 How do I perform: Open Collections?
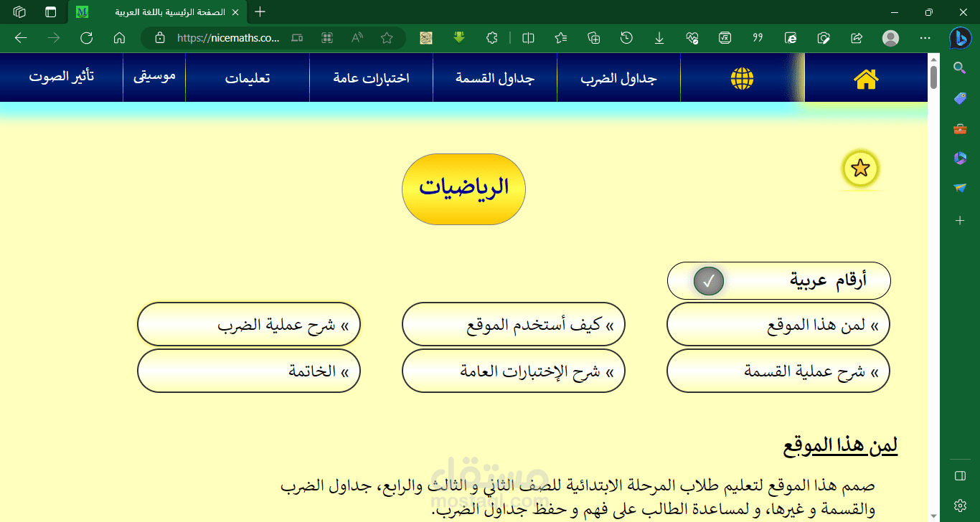(594, 38)
